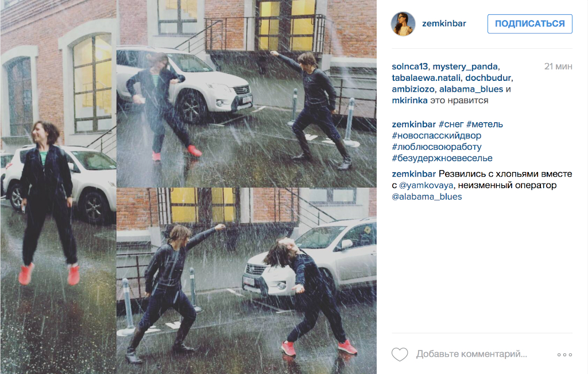The width and height of the screenshot is (588, 374).
Task: Open the mystery_panda liker profile
Action: click(x=465, y=67)
